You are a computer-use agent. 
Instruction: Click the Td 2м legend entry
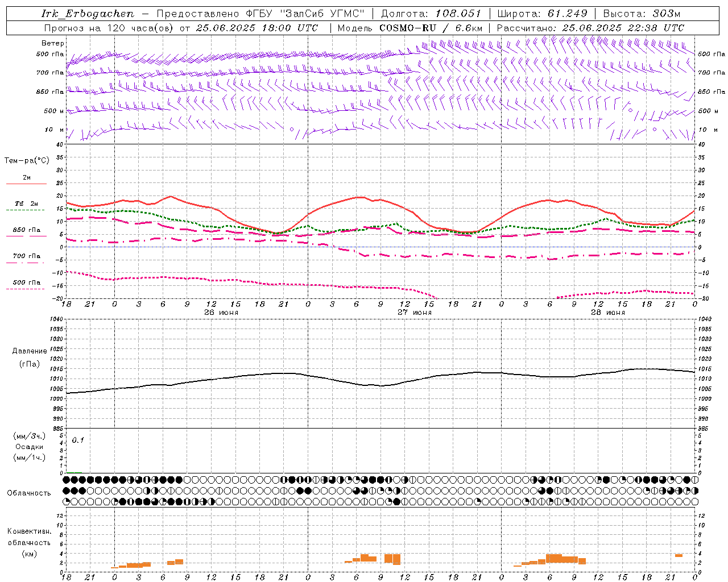(x=27, y=203)
